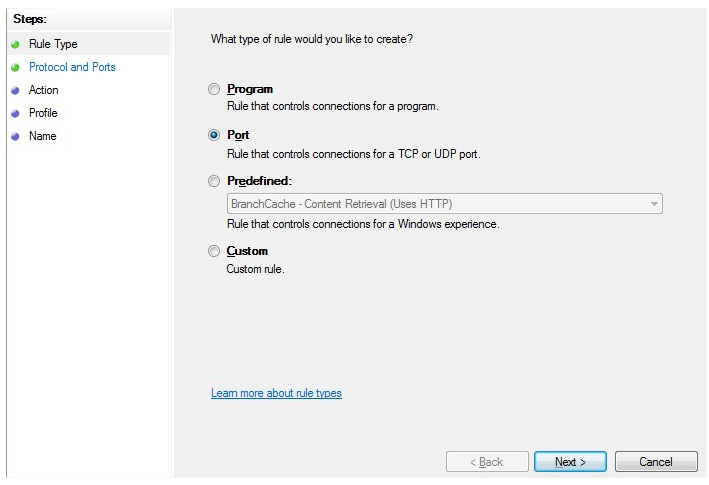
Task: Select the Profile step in sidebar
Action: (x=43, y=113)
